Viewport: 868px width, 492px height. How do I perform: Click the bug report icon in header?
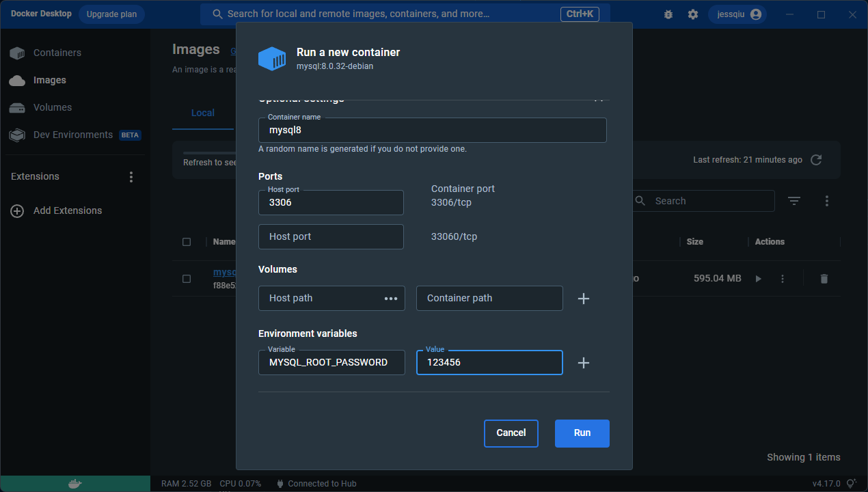tap(668, 14)
